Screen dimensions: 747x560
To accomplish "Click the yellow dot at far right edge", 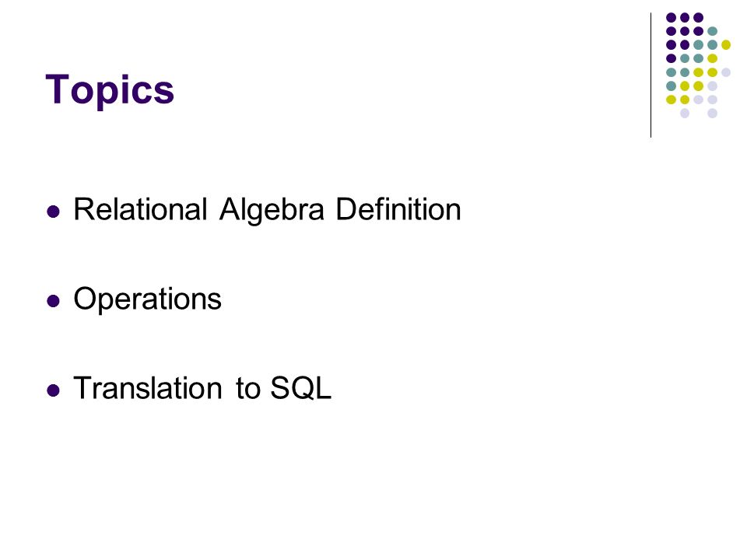I will click(725, 45).
